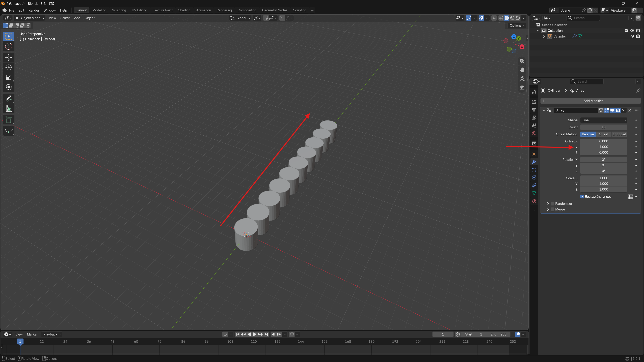
Task: Open the Render menu
Action: tap(34, 10)
